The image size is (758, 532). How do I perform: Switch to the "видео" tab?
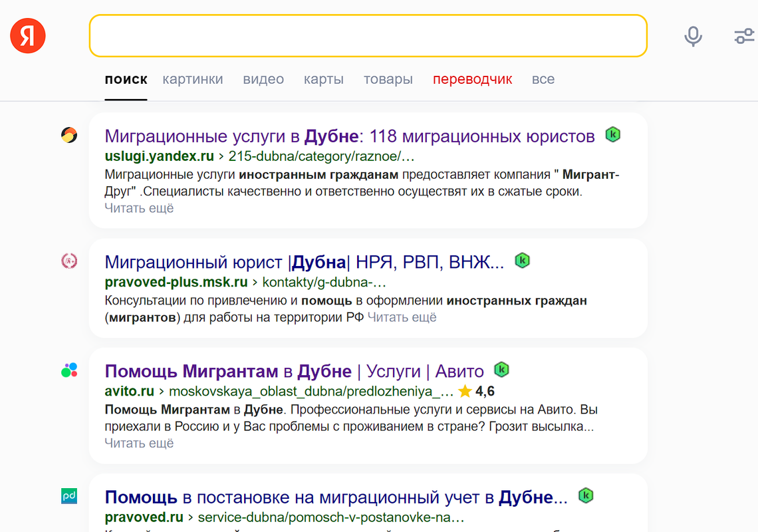point(263,79)
